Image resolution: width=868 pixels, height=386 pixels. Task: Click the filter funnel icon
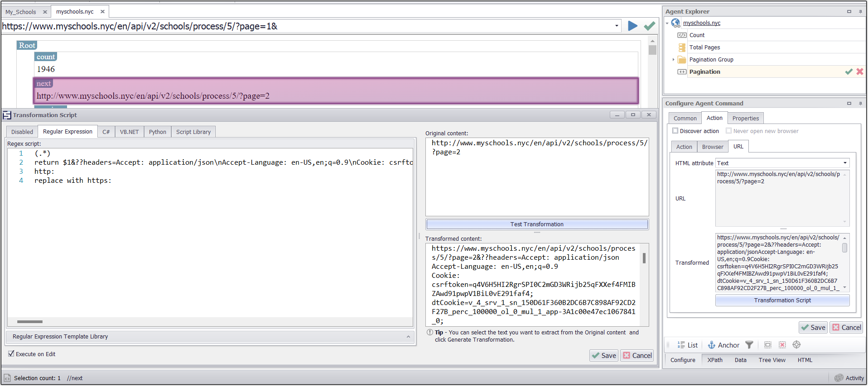(749, 345)
